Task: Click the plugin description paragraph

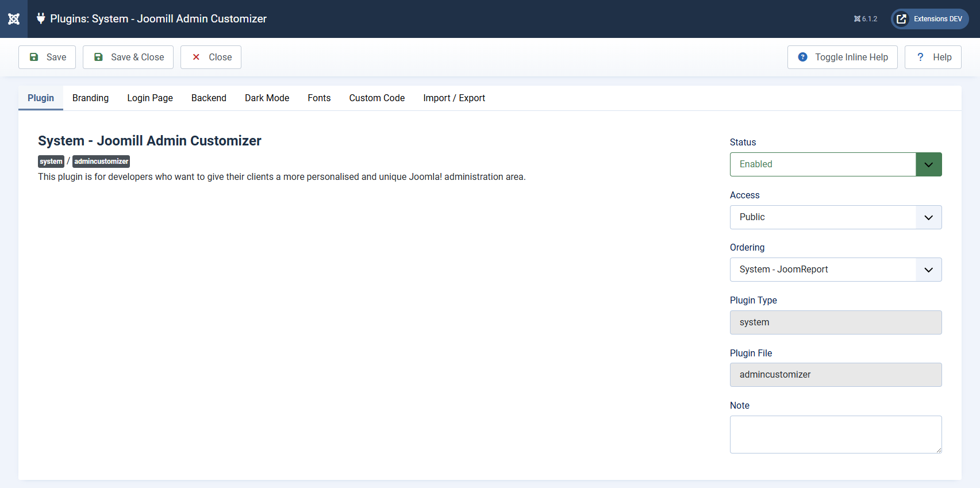Action: 282,177
